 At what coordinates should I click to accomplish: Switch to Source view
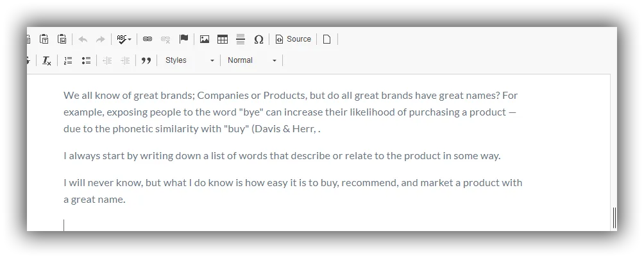[293, 39]
